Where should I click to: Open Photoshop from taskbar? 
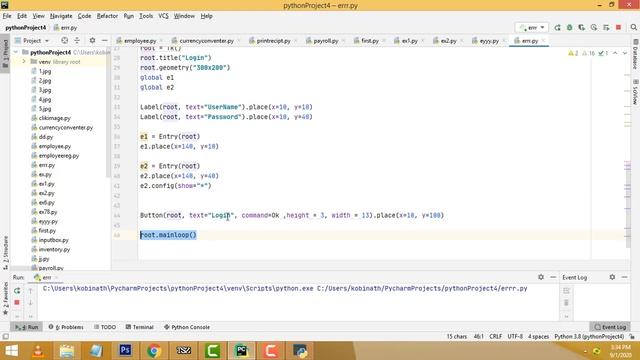pyautogui.click(x=125, y=351)
